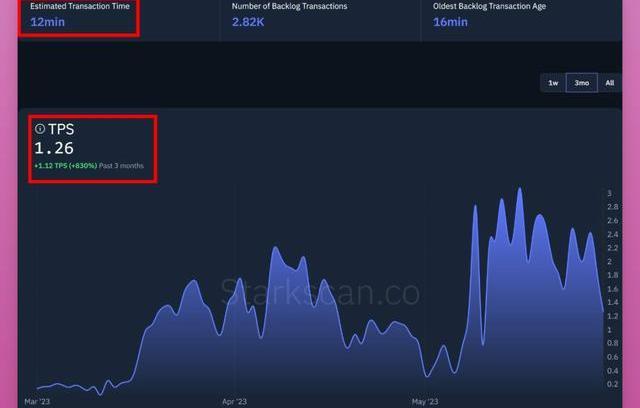Click the Estimated Transaction Time label
Viewport: 640px width, 408px height.
(79, 6)
